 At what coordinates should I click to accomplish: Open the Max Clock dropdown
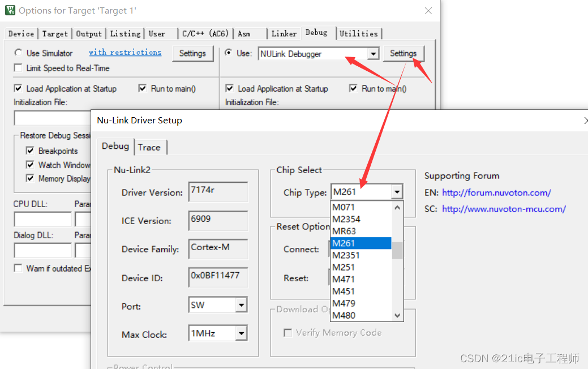pyautogui.click(x=242, y=334)
